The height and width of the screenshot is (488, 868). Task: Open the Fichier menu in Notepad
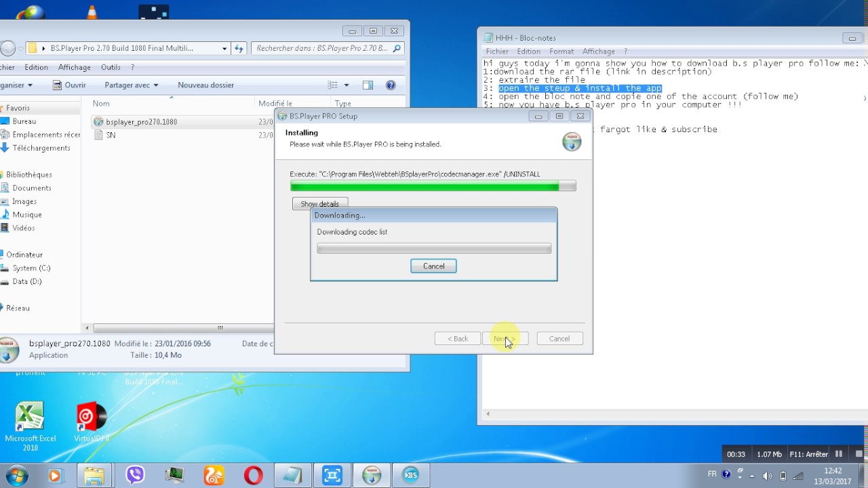[497, 52]
